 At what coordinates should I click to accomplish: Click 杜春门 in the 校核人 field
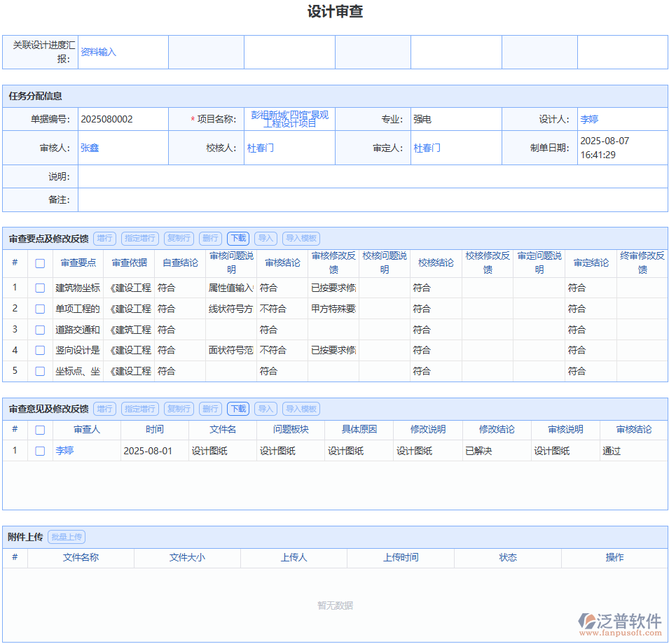click(x=259, y=147)
